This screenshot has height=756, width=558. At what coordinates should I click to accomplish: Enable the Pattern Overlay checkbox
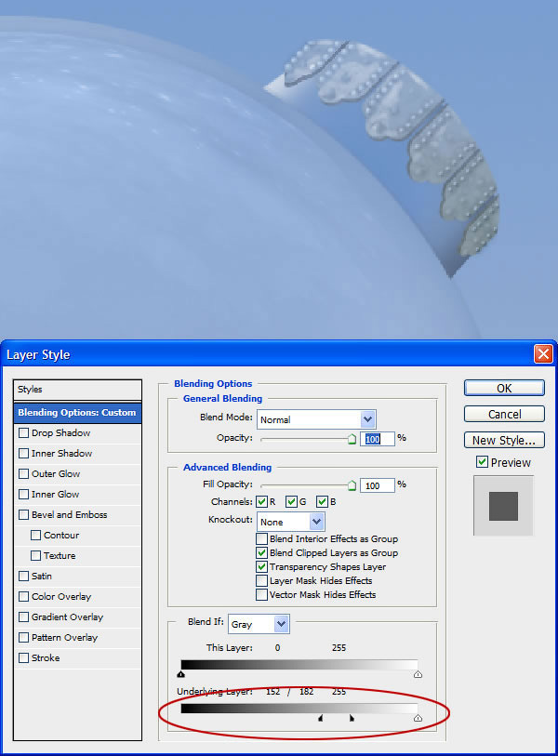click(23, 637)
